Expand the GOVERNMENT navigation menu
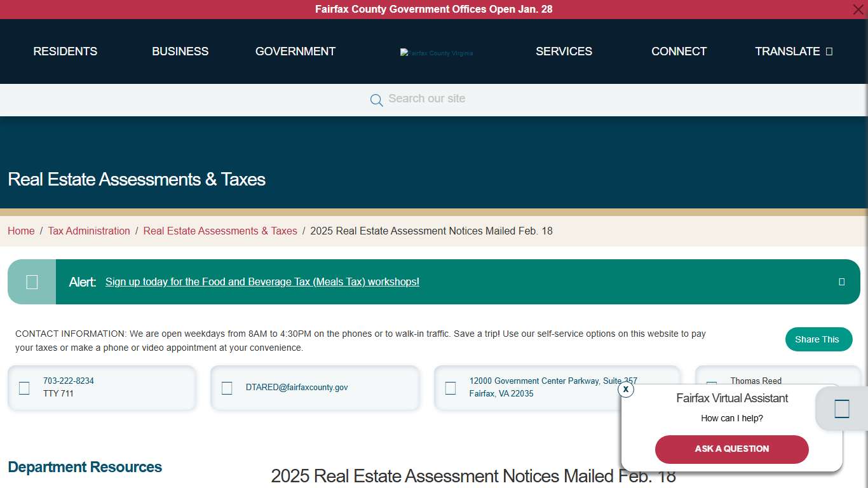The width and height of the screenshot is (868, 488). pyautogui.click(x=295, y=51)
